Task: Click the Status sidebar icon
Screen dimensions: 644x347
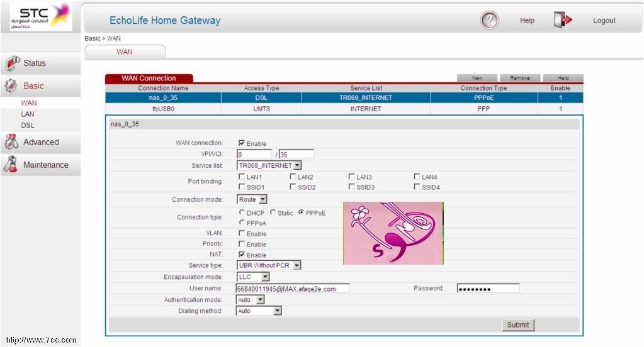Action: coord(13,63)
